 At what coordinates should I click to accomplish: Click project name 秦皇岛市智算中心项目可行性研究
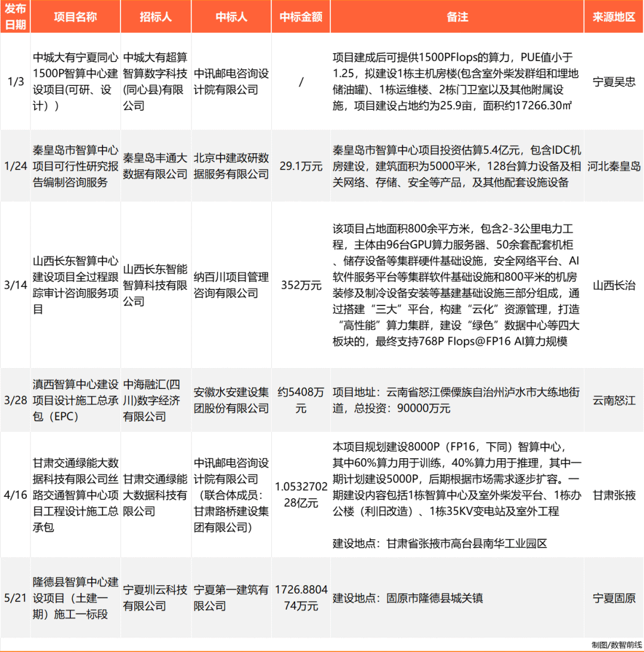(75, 166)
